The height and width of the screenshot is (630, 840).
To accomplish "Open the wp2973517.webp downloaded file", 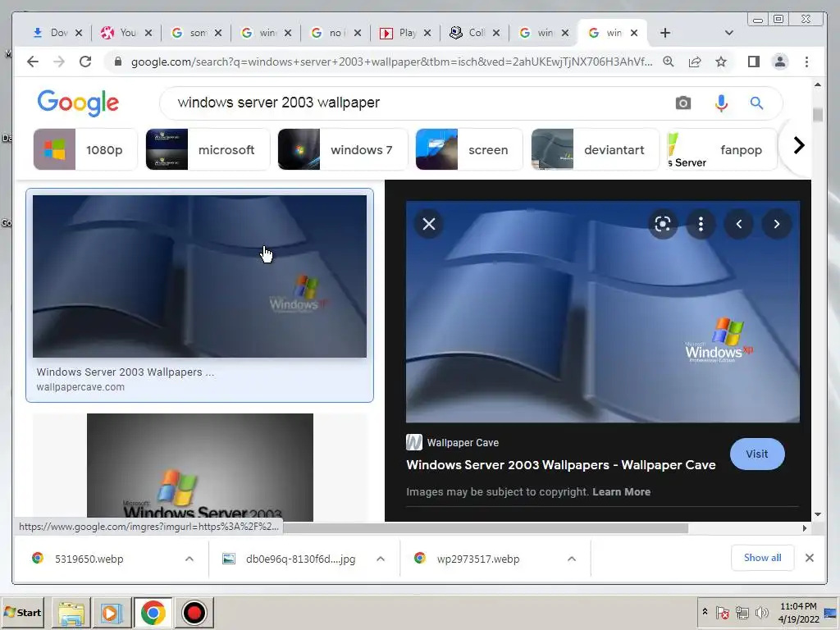I will 478,559.
